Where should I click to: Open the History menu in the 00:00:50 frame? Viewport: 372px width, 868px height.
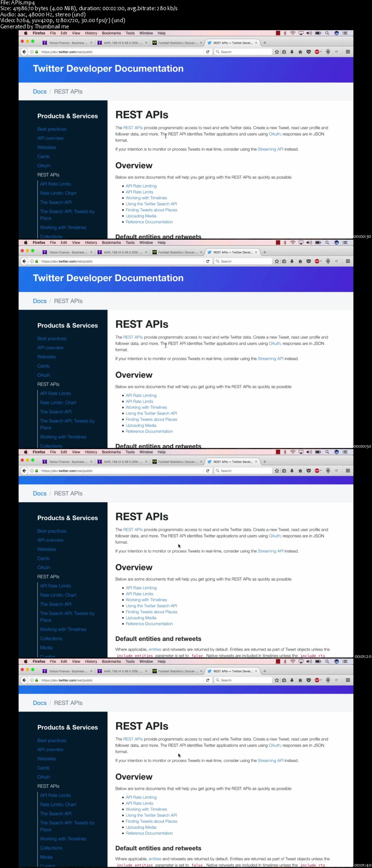(x=91, y=243)
